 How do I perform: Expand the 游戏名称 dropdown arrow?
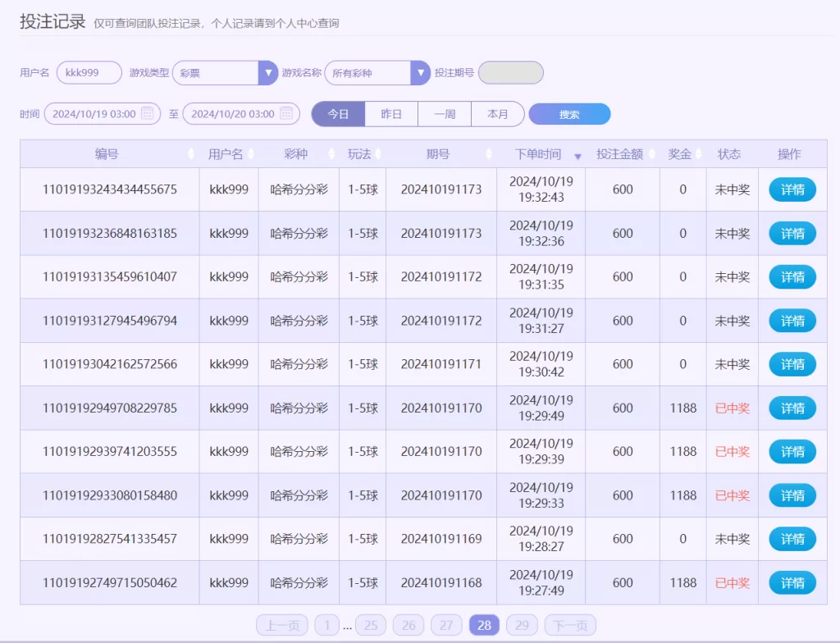click(421, 73)
